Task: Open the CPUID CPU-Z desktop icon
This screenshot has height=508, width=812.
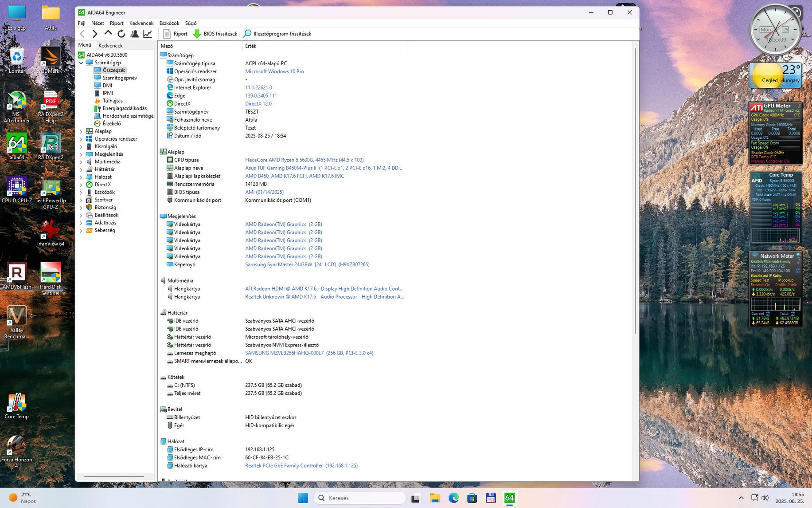Action: coord(17,189)
